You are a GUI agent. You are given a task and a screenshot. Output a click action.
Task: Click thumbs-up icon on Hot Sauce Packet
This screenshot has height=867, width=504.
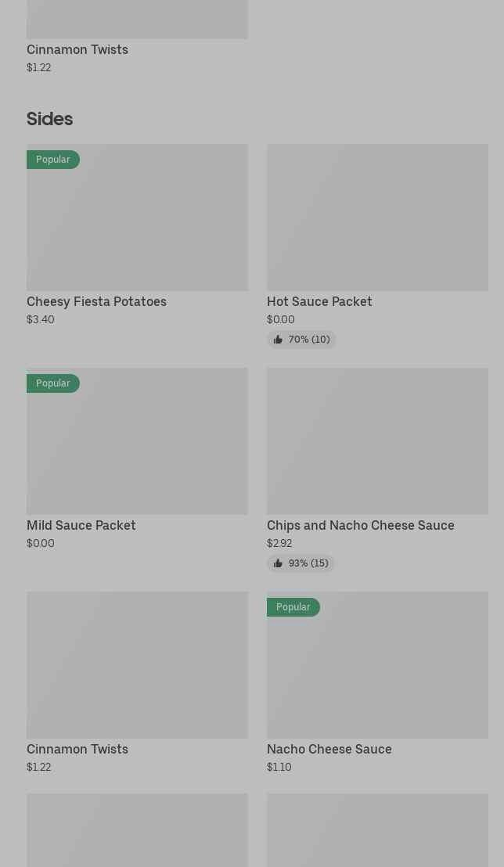point(278,340)
